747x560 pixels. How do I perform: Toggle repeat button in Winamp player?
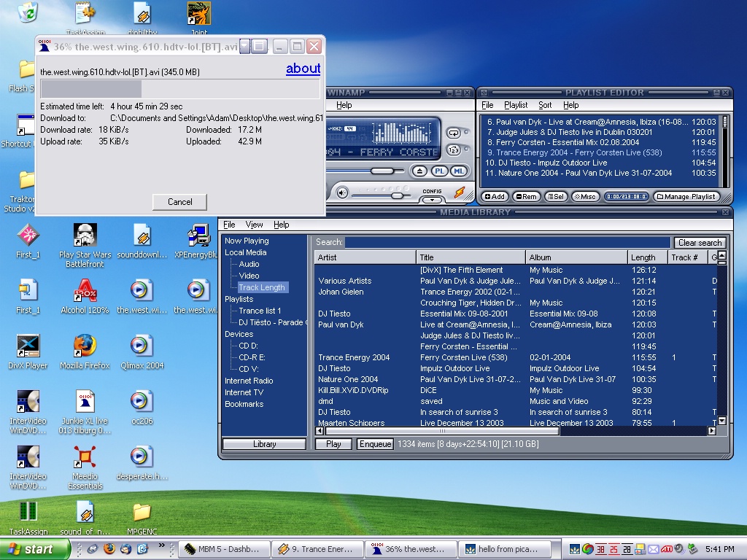(454, 133)
